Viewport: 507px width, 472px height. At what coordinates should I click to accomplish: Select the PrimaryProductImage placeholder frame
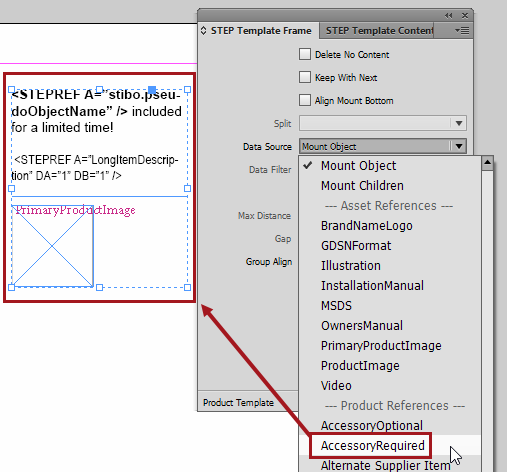click(x=53, y=246)
